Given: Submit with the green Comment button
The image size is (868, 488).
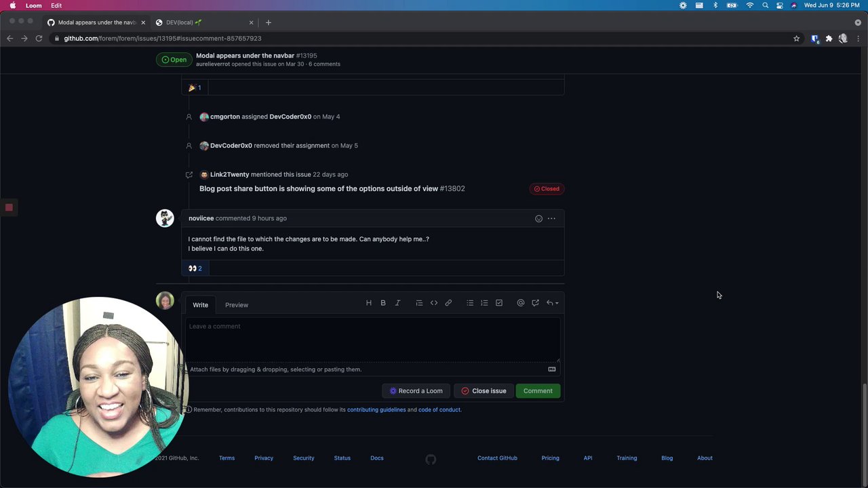Looking at the screenshot, I should click(x=538, y=391).
